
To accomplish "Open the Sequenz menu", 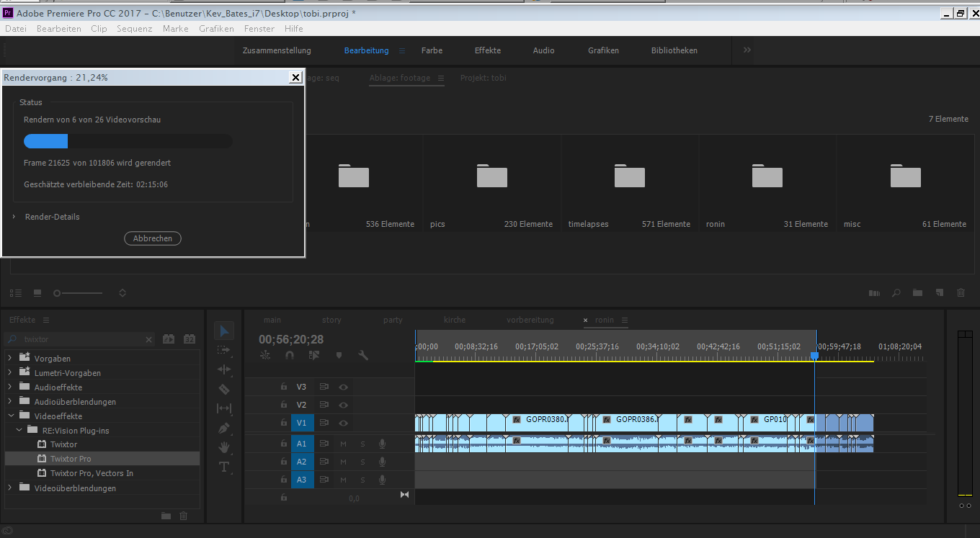I will (134, 29).
